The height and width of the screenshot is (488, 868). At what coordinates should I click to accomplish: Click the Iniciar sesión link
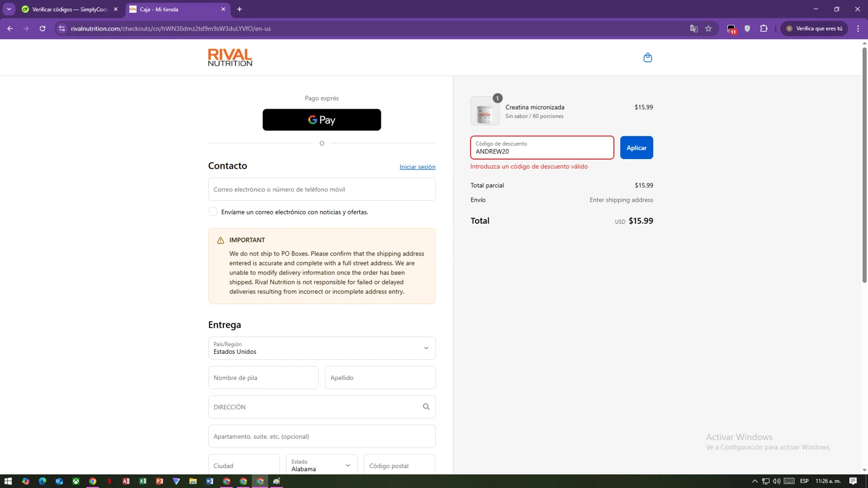click(x=417, y=167)
